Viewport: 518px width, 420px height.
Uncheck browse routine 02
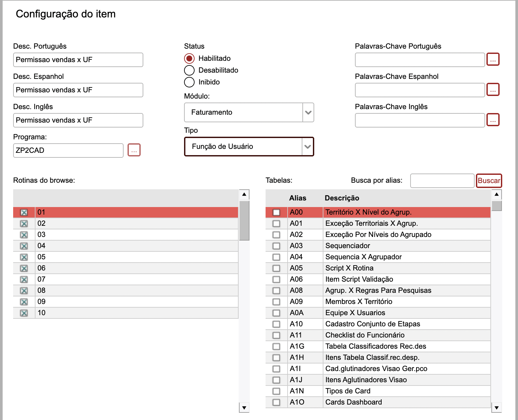[x=24, y=224]
